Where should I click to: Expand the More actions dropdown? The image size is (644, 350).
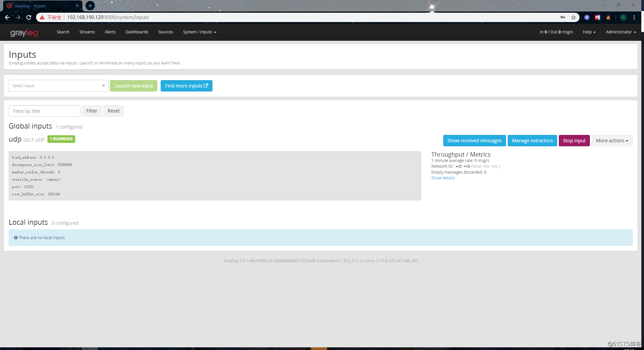click(x=612, y=141)
